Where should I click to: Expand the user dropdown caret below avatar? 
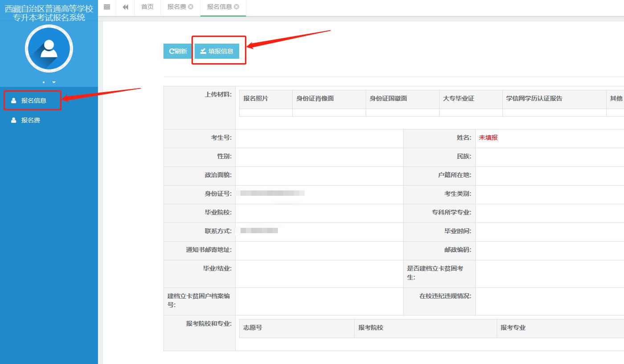[54, 82]
